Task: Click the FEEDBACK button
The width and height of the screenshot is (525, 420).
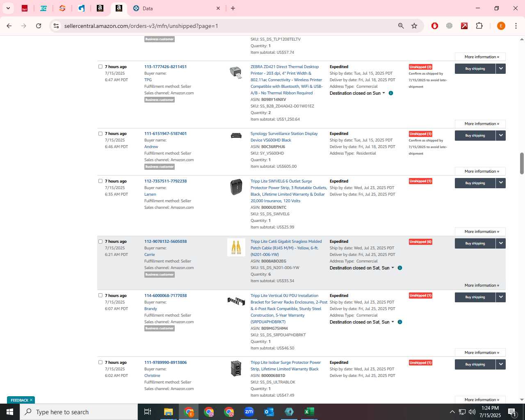Action: point(21,400)
